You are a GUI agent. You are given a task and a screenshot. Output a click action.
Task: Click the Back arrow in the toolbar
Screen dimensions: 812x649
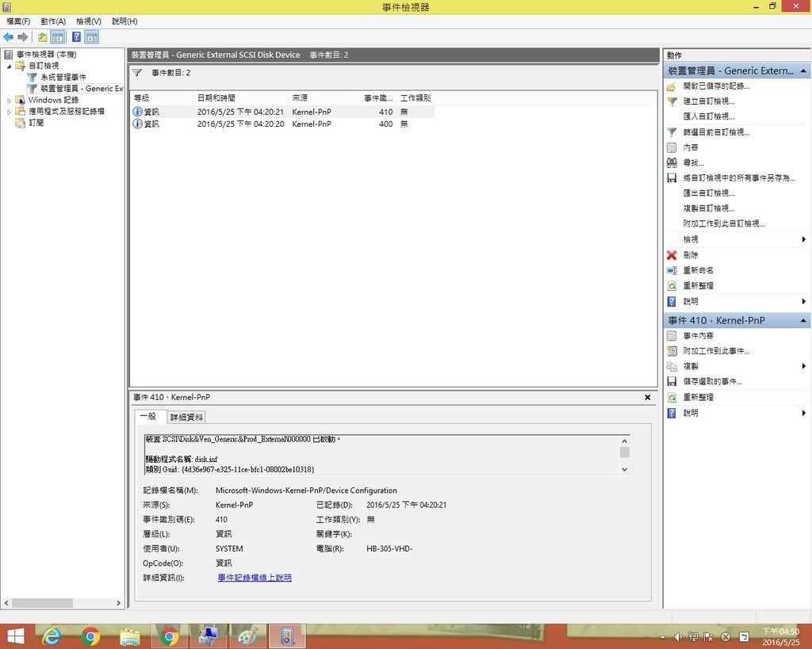(x=8, y=37)
